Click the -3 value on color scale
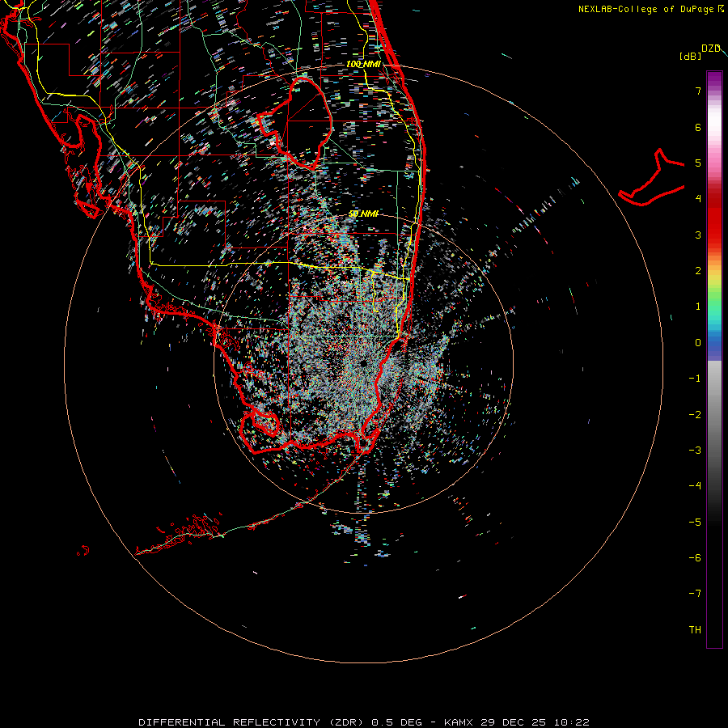728x728 pixels. (695, 451)
